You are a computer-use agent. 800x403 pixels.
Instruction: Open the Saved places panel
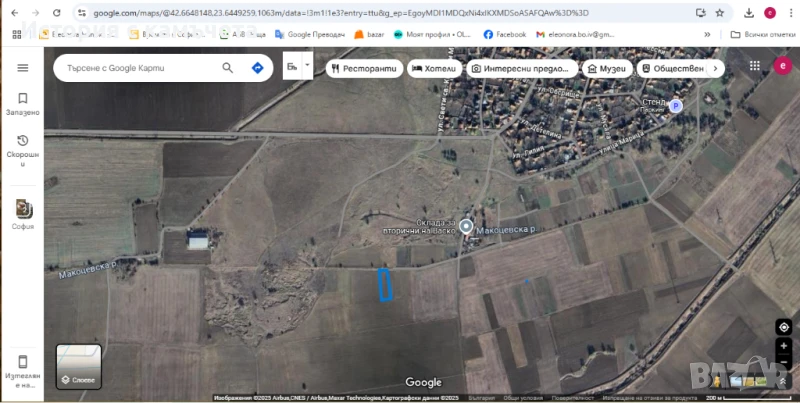coord(22,104)
